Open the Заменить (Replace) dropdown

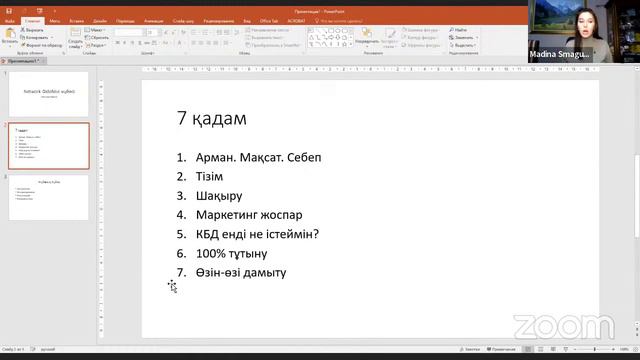[x=463, y=38]
